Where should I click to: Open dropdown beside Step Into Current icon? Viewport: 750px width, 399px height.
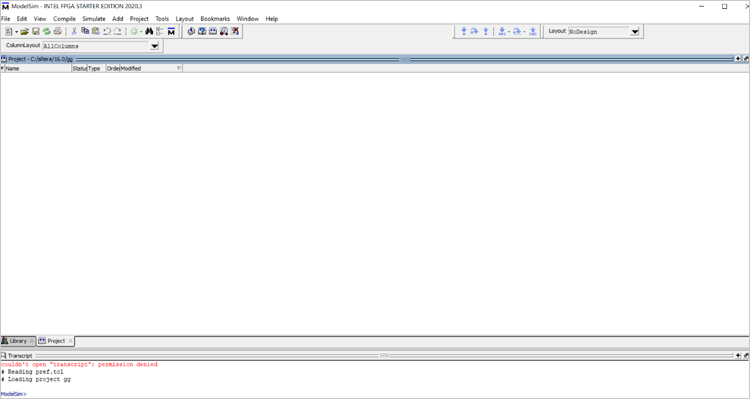point(509,32)
